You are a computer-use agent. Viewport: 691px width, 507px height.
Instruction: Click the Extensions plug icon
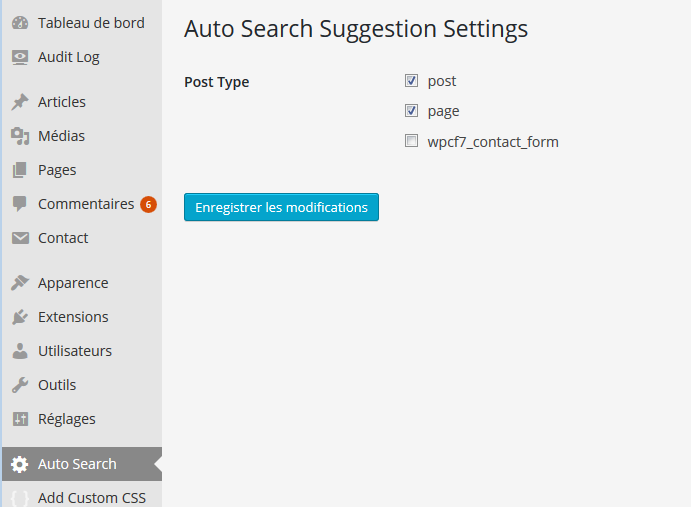coord(20,317)
